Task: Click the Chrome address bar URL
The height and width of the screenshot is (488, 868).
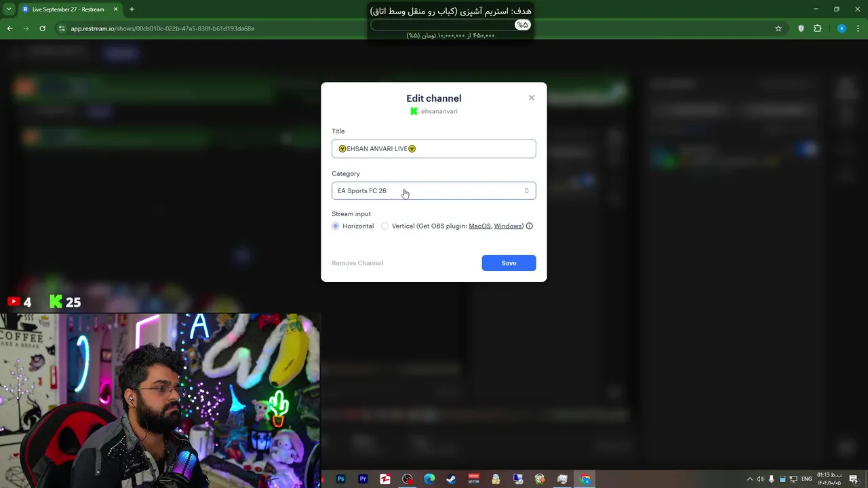Action: point(163,28)
